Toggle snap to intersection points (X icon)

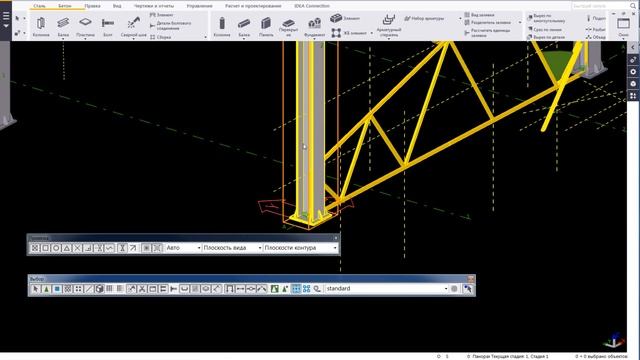(77, 248)
